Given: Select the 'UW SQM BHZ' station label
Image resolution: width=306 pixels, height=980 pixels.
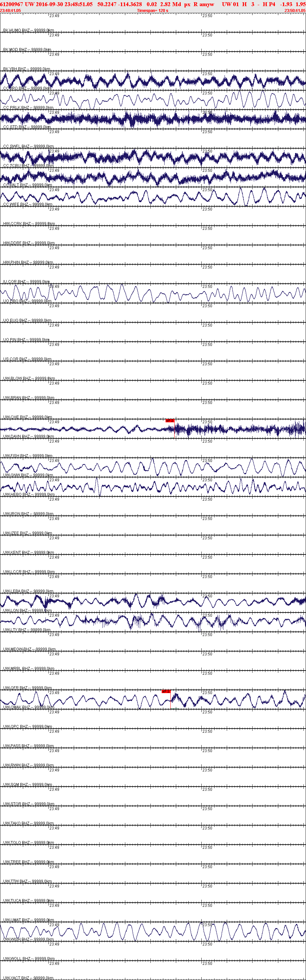Looking at the screenshot, I should [28, 784].
